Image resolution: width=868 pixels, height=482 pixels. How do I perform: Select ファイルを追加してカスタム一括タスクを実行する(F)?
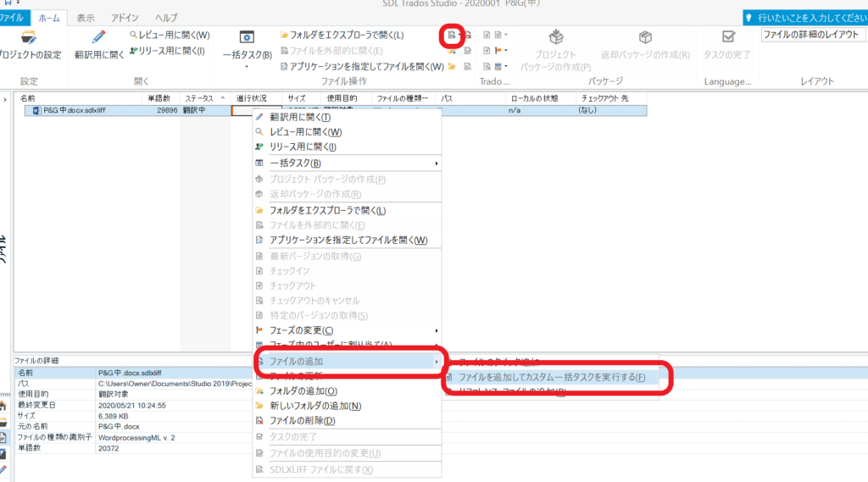[551, 378]
